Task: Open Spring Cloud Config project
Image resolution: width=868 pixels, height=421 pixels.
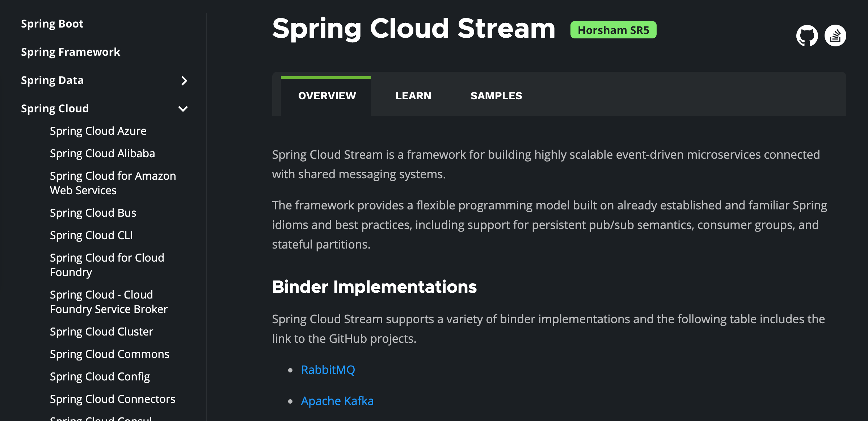Action: point(100,376)
